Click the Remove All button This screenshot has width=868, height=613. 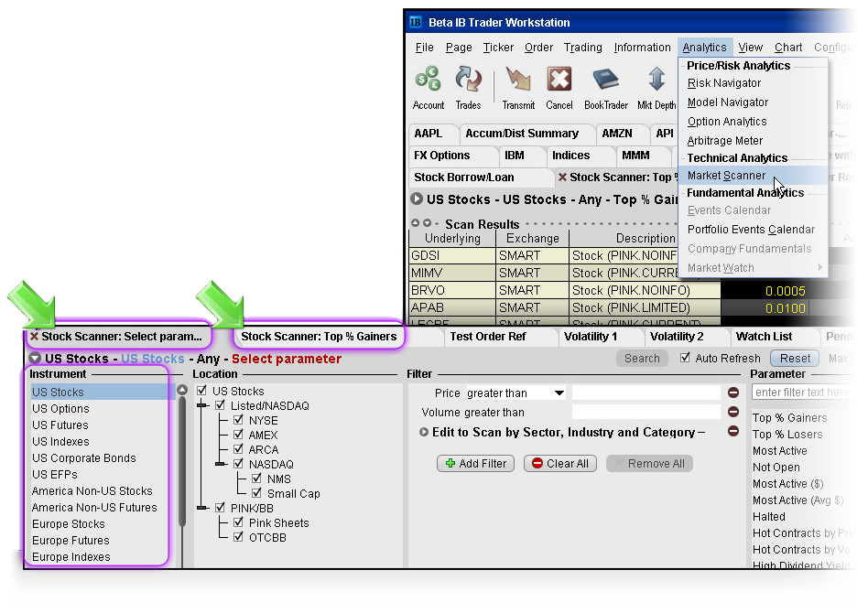click(649, 464)
